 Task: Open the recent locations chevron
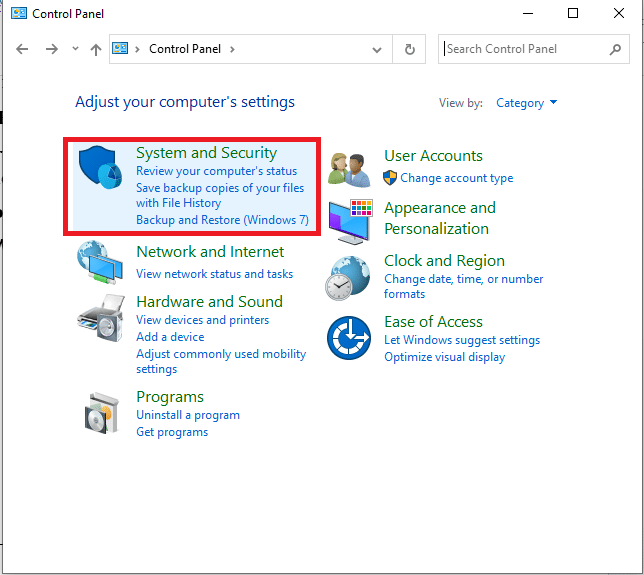(76, 49)
